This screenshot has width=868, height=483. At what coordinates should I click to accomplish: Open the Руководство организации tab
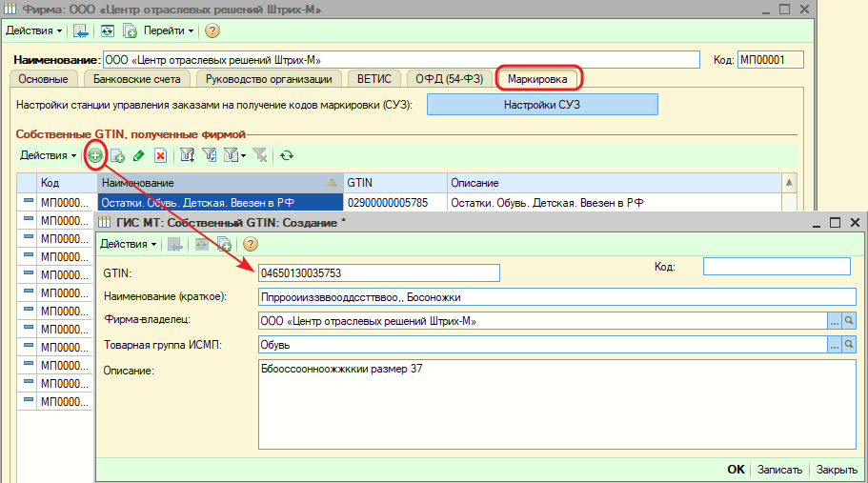click(x=269, y=79)
